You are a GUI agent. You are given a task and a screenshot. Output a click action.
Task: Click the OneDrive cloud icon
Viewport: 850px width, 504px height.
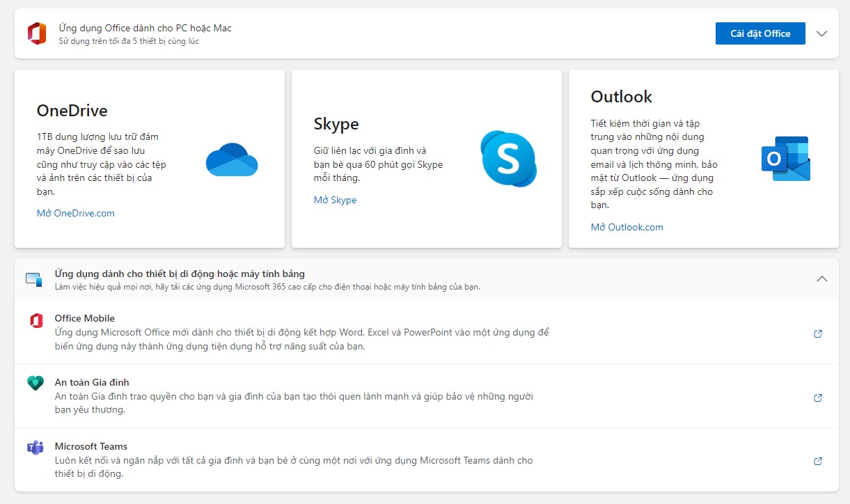point(232,159)
